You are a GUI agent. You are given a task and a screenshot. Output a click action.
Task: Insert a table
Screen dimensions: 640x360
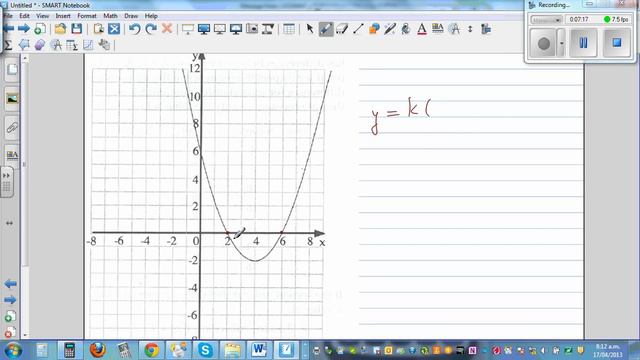click(x=289, y=29)
